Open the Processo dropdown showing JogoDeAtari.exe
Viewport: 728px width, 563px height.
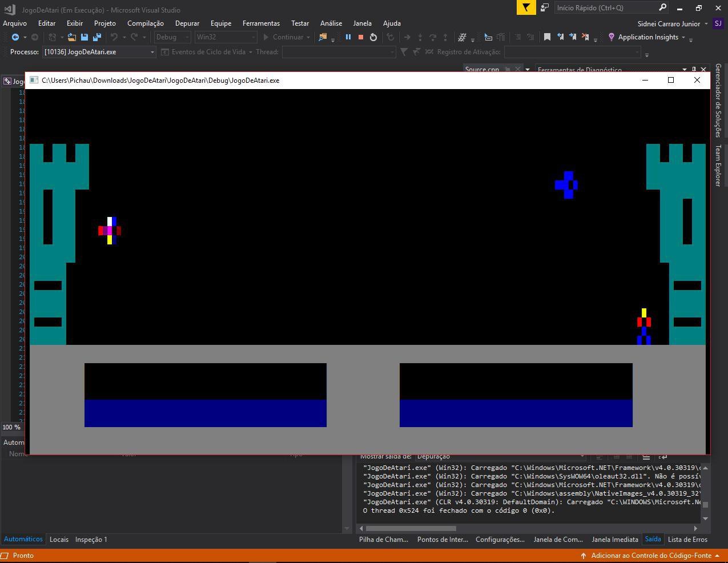coord(152,51)
